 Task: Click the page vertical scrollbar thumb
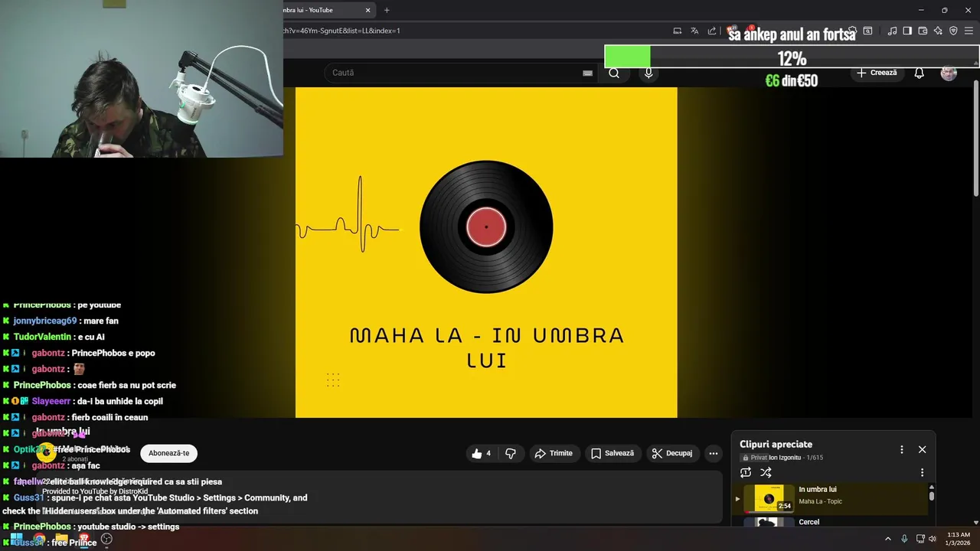click(975, 138)
